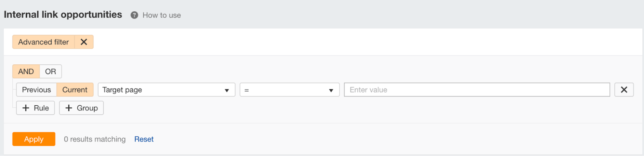
Task: Open the How to use guide
Action: [161, 15]
